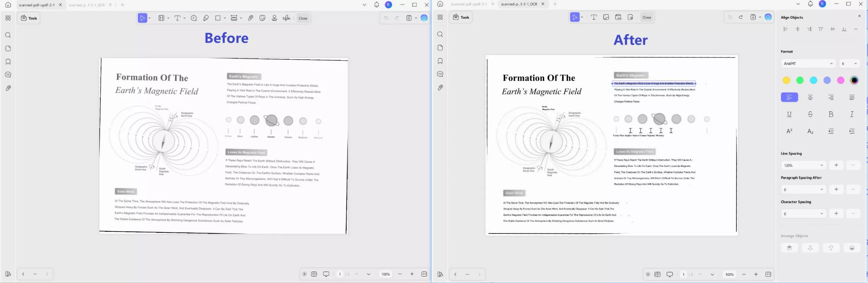
Task: Select the scanned-p...f-2-1_OCR tab in right window
Action: coord(519,4)
